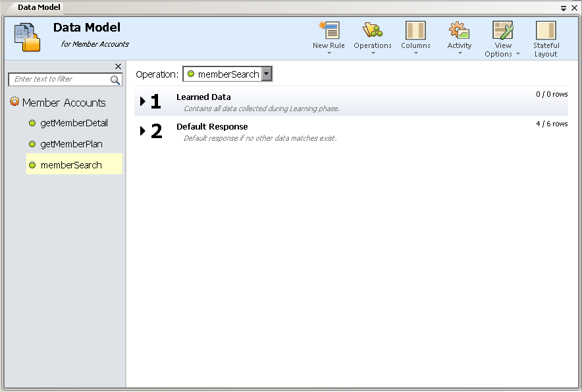
Task: Open the arrow beside View Options
Action: pyautogui.click(x=517, y=55)
